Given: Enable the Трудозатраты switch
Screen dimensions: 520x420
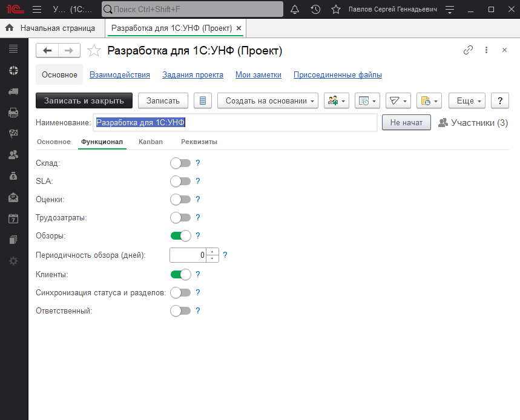Looking at the screenshot, I should (180, 218).
